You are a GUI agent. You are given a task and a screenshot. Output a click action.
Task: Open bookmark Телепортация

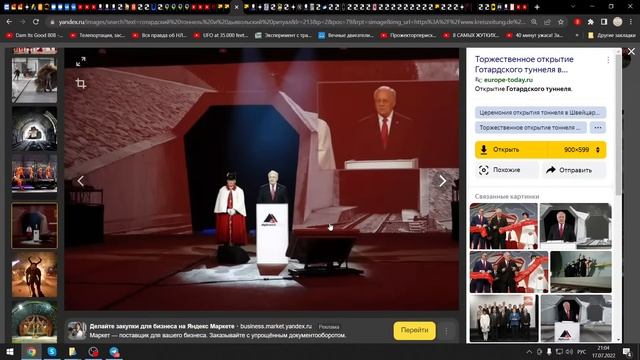[98, 36]
